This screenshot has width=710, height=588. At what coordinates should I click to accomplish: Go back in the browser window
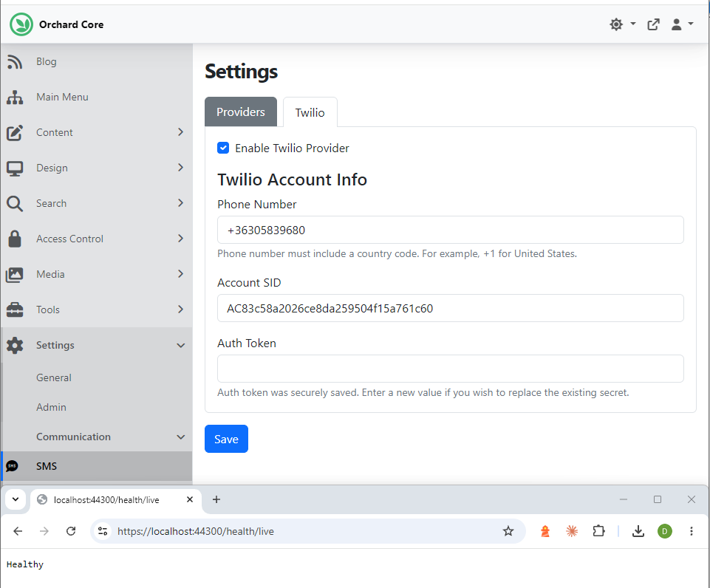coord(18,531)
